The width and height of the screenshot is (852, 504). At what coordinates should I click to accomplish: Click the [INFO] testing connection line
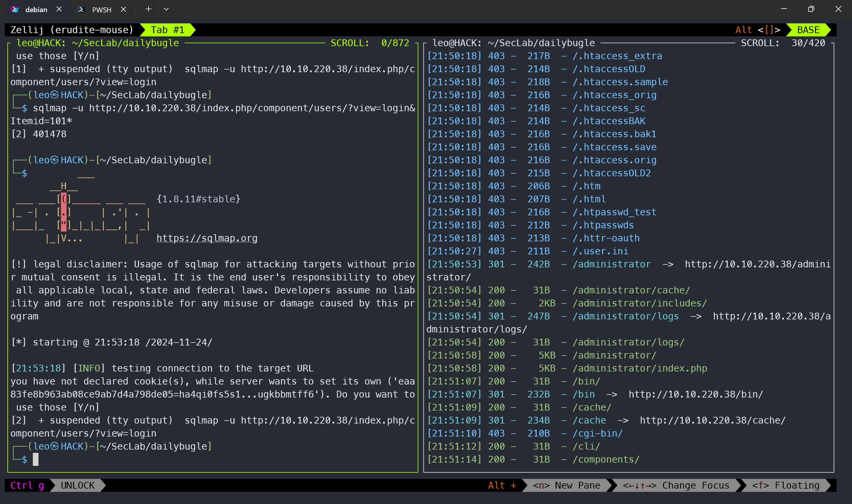pyautogui.click(x=162, y=368)
